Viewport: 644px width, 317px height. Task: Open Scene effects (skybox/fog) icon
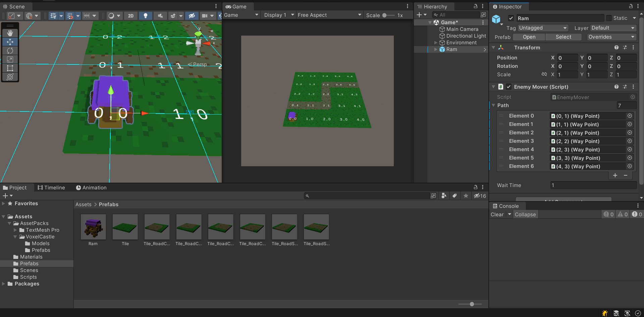click(x=173, y=15)
